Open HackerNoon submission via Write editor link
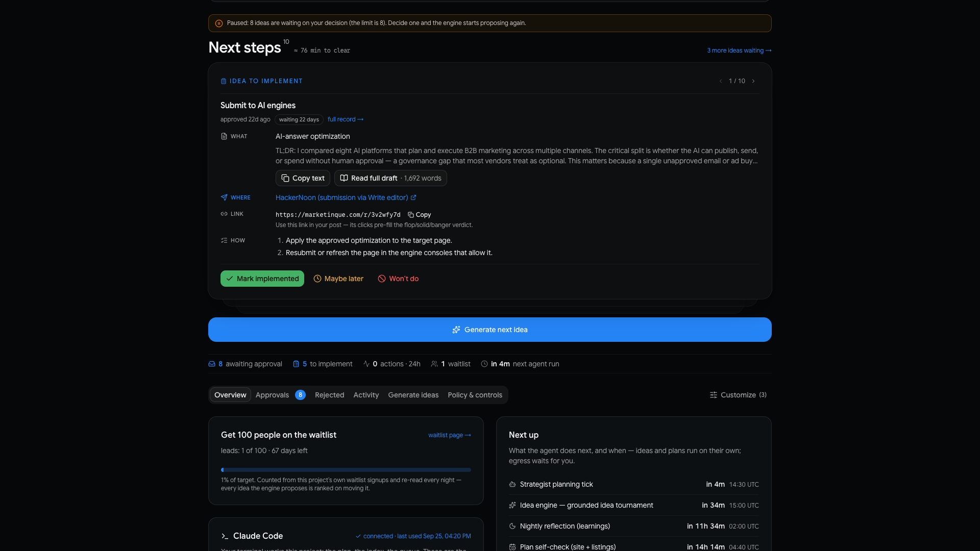 click(341, 197)
